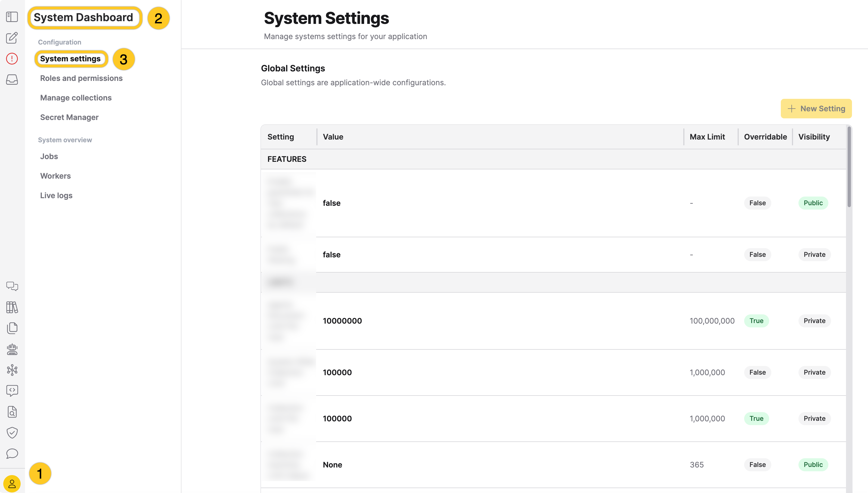
Task: Open the chat conversations icon
Action: pos(12,286)
